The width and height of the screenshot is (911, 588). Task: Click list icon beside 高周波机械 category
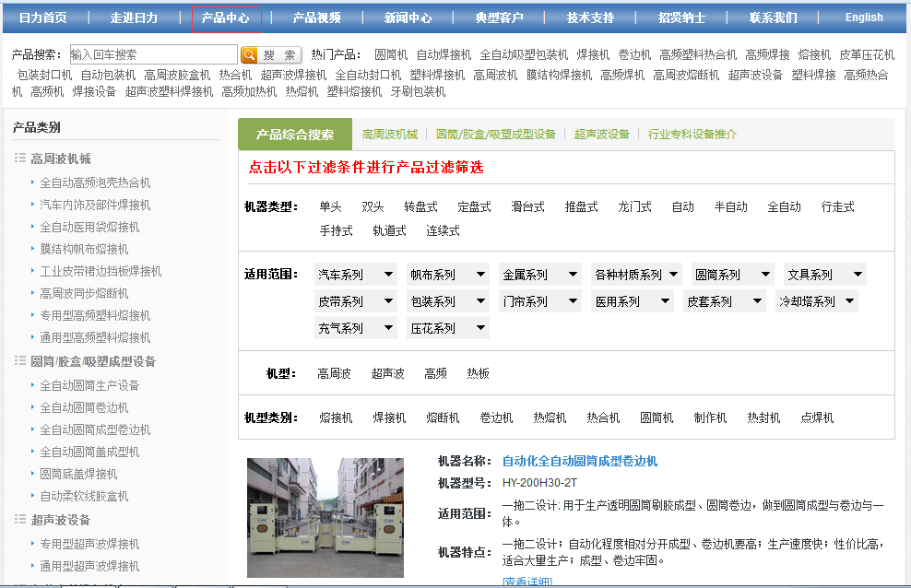(20, 159)
